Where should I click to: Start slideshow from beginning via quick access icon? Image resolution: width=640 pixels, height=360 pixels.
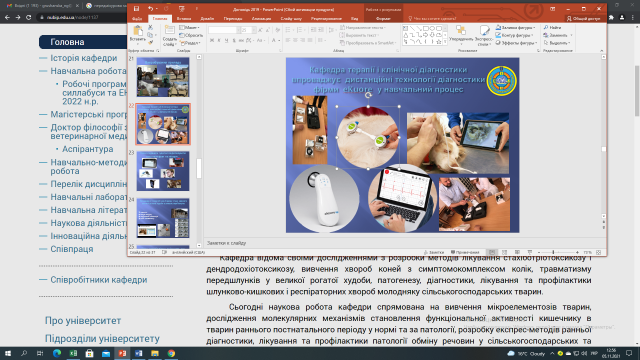click(182, 9)
